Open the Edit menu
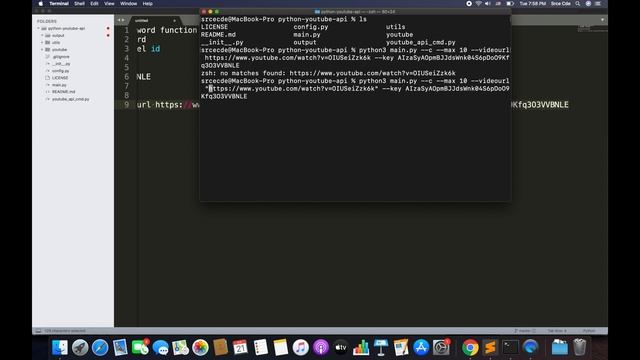This screenshot has height=360, width=640. click(94, 4)
